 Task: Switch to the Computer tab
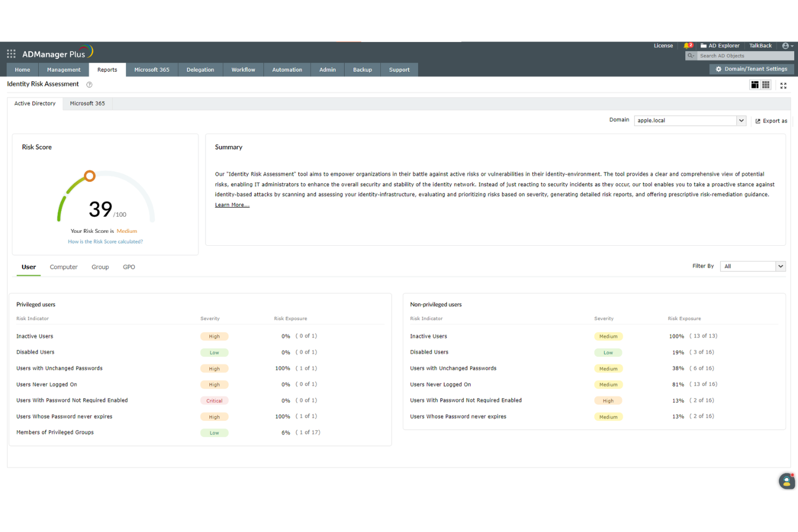point(63,267)
